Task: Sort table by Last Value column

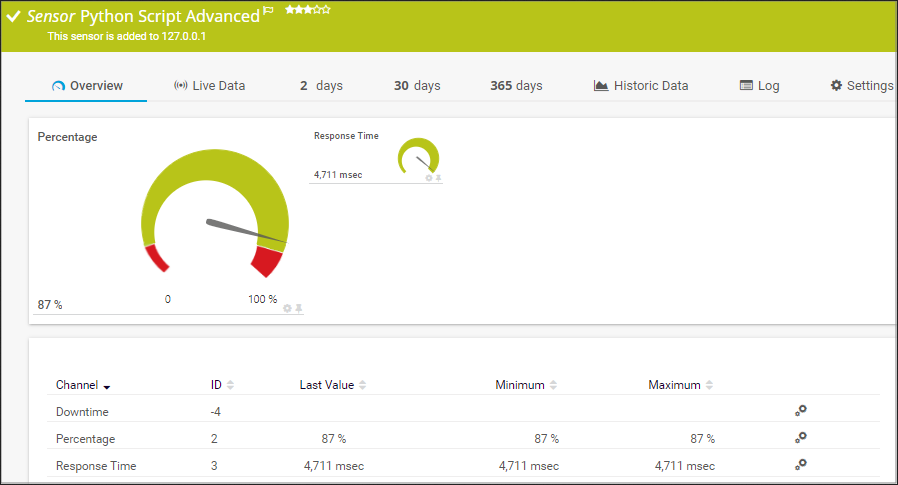Action: pyautogui.click(x=363, y=385)
